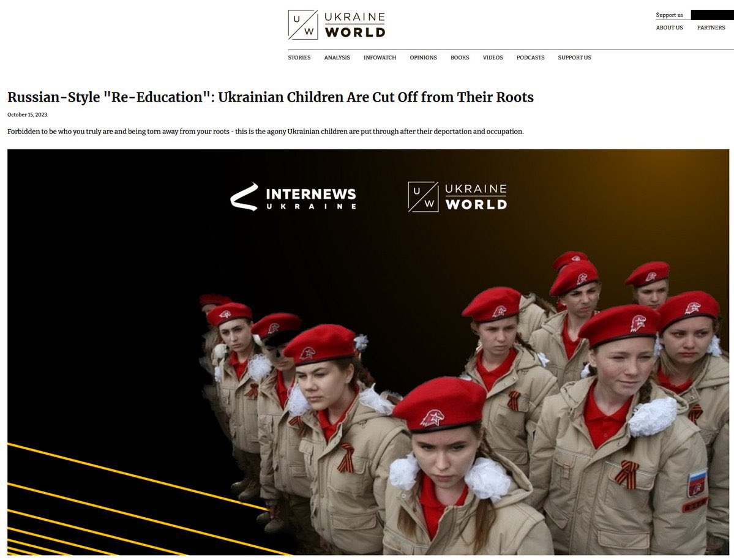Go to the Podcasts section
The width and height of the screenshot is (734, 560).
(x=530, y=58)
